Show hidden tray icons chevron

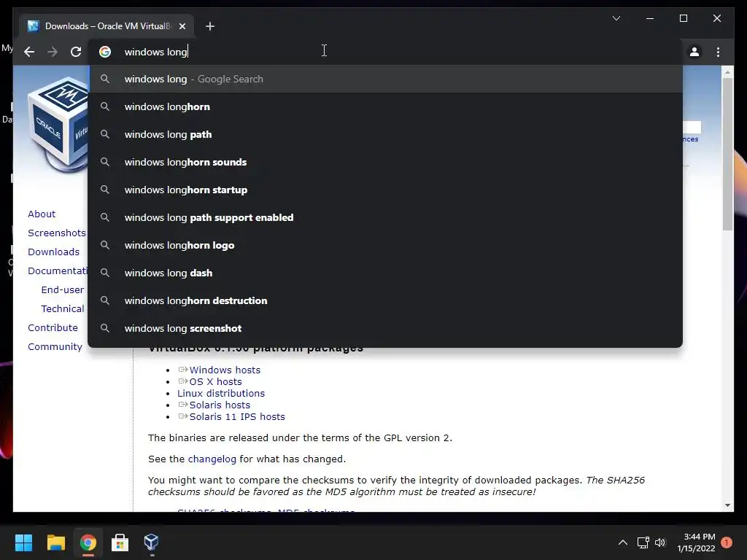[x=623, y=542]
